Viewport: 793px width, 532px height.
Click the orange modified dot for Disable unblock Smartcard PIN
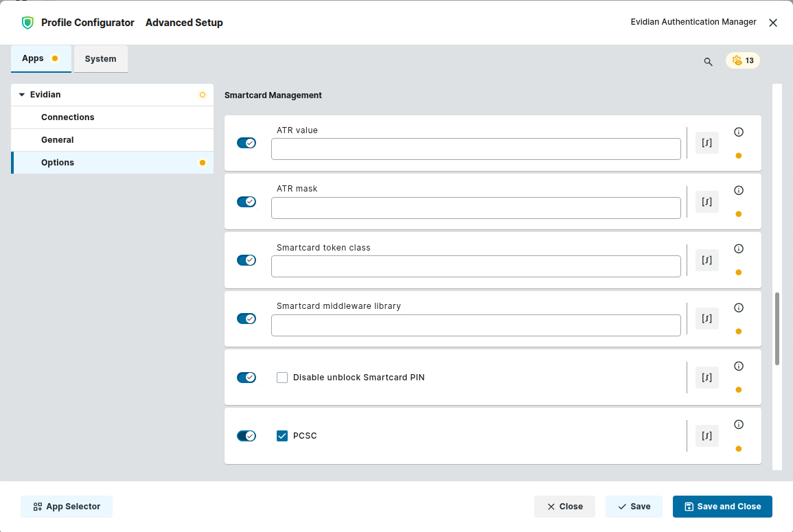coord(738,390)
